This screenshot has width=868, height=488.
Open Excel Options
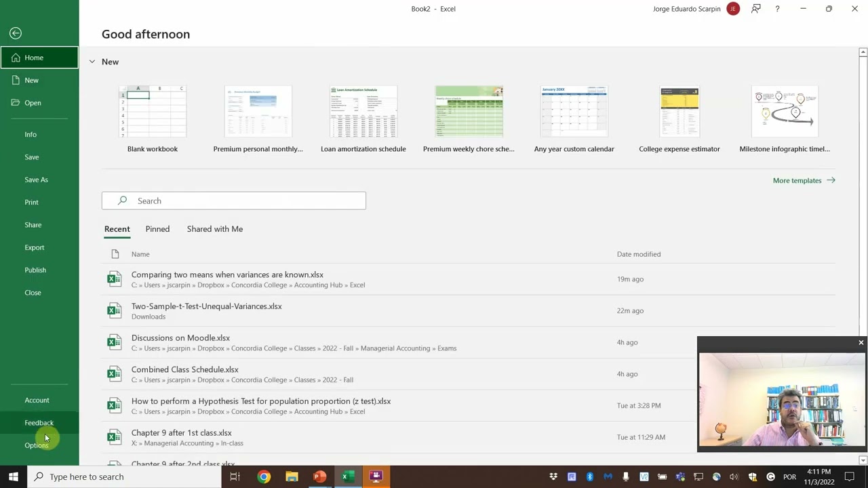pyautogui.click(x=39, y=445)
